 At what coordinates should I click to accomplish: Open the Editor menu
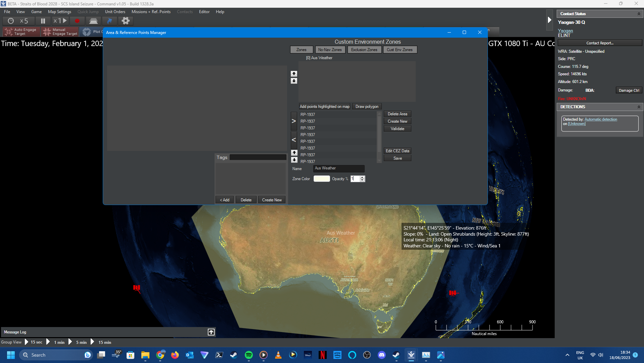(x=204, y=12)
